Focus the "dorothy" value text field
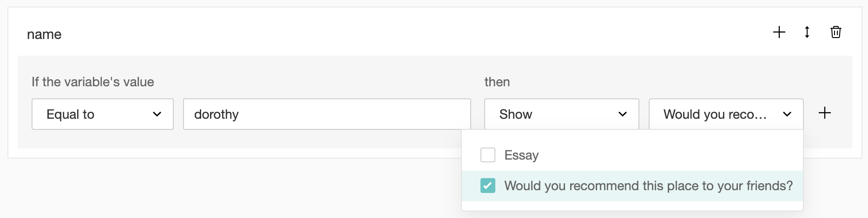 point(327,114)
